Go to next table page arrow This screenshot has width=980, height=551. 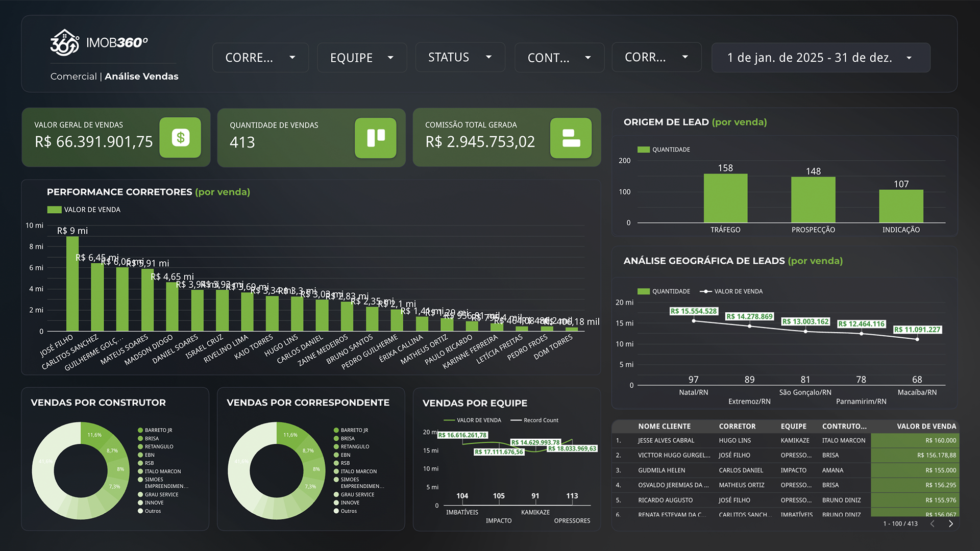(950, 524)
